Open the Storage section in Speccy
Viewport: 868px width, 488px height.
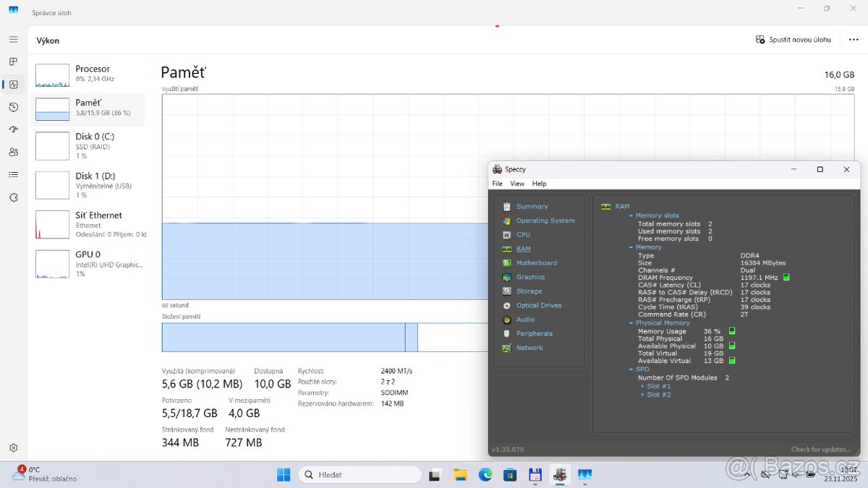(527, 291)
